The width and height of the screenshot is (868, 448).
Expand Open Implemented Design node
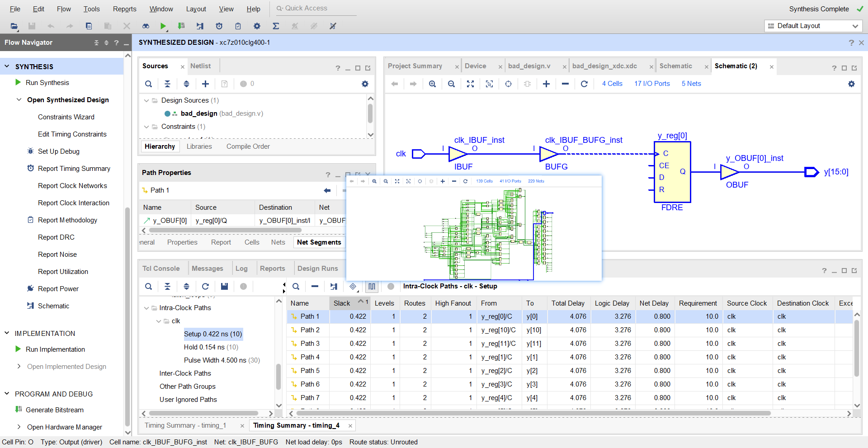(x=19, y=366)
